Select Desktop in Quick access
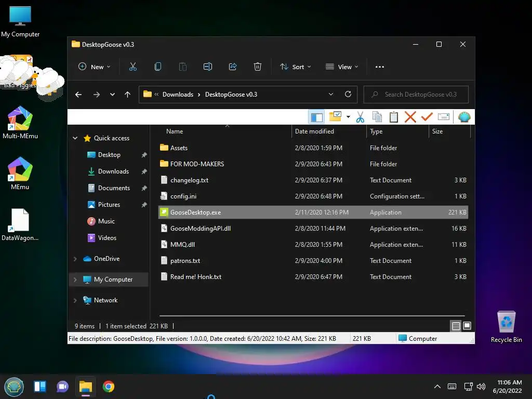 tap(109, 155)
